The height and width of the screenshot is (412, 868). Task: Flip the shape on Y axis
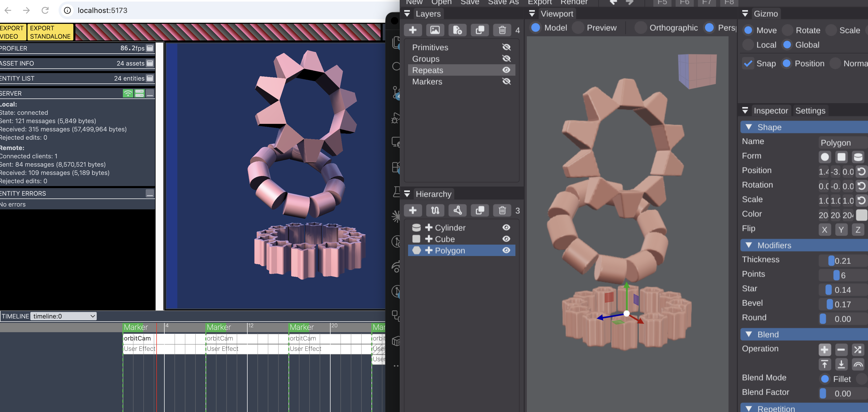pos(841,230)
